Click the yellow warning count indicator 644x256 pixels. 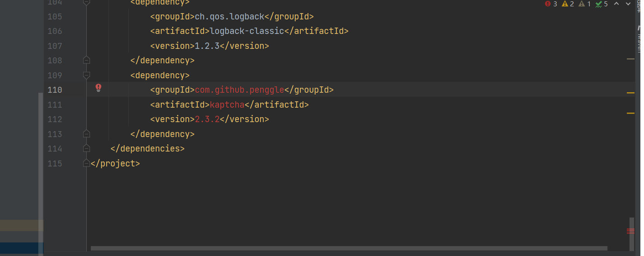(x=568, y=4)
